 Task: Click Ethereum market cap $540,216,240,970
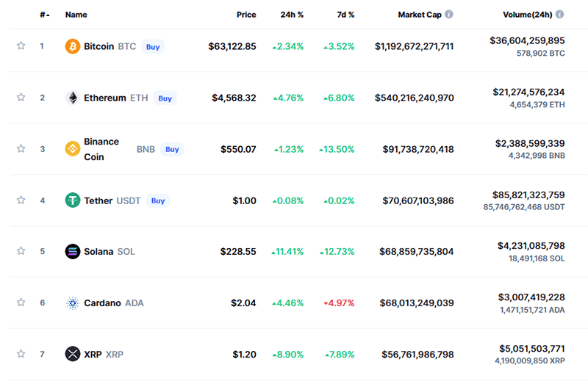[414, 98]
